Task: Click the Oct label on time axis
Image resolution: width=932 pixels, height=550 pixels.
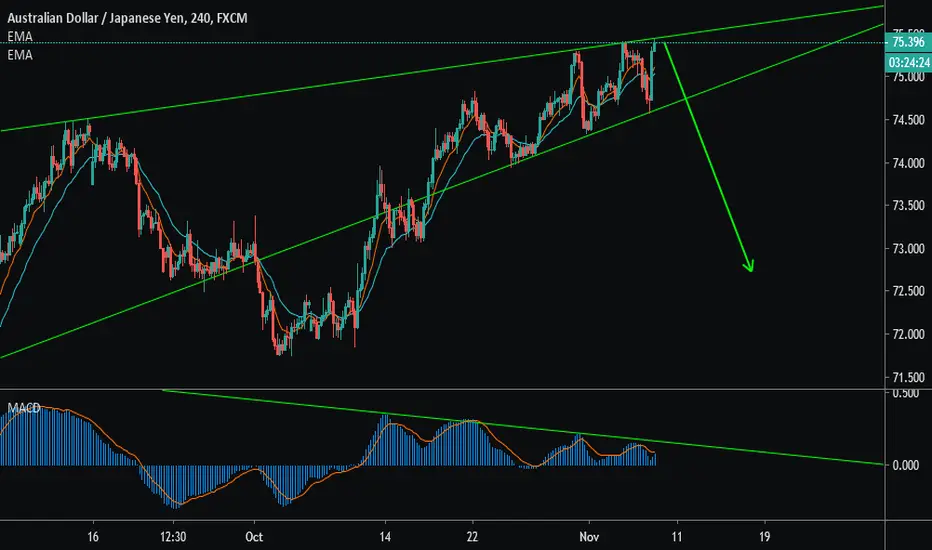Action: tap(254, 537)
